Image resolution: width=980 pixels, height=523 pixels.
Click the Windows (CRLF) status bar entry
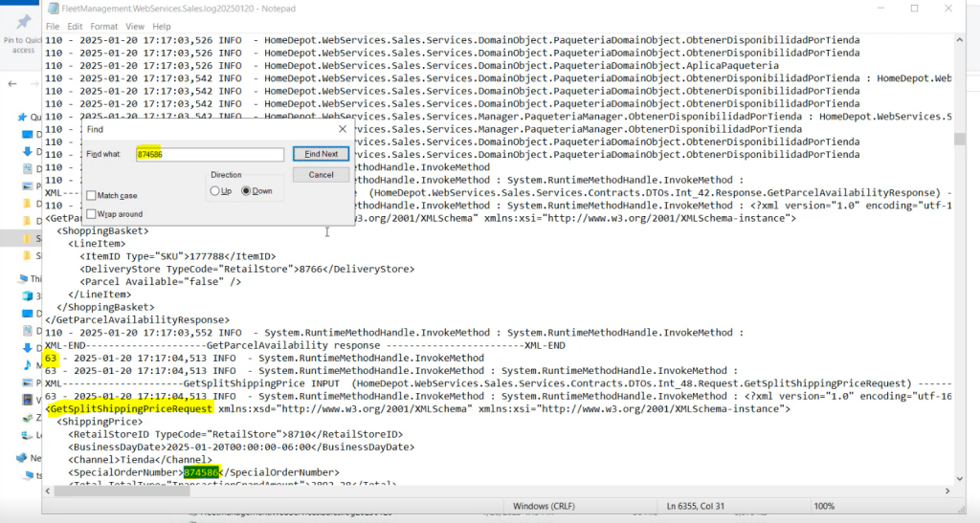click(x=544, y=506)
